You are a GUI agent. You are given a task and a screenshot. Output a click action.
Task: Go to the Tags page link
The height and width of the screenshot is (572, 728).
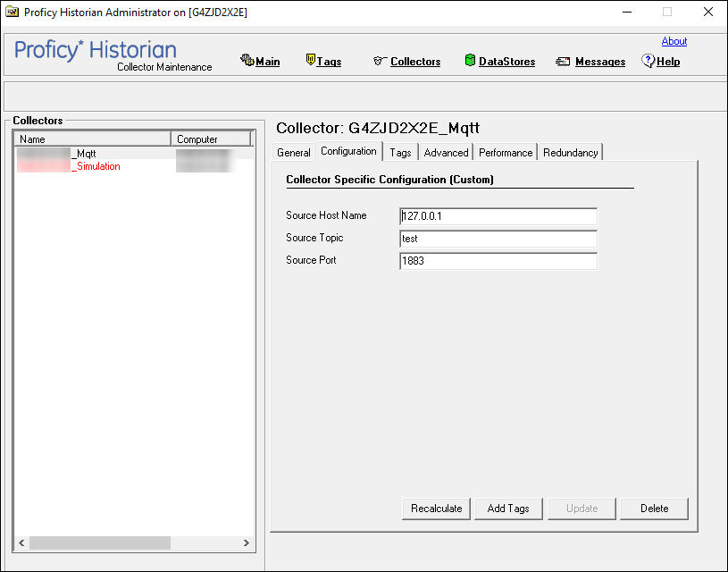point(329,62)
